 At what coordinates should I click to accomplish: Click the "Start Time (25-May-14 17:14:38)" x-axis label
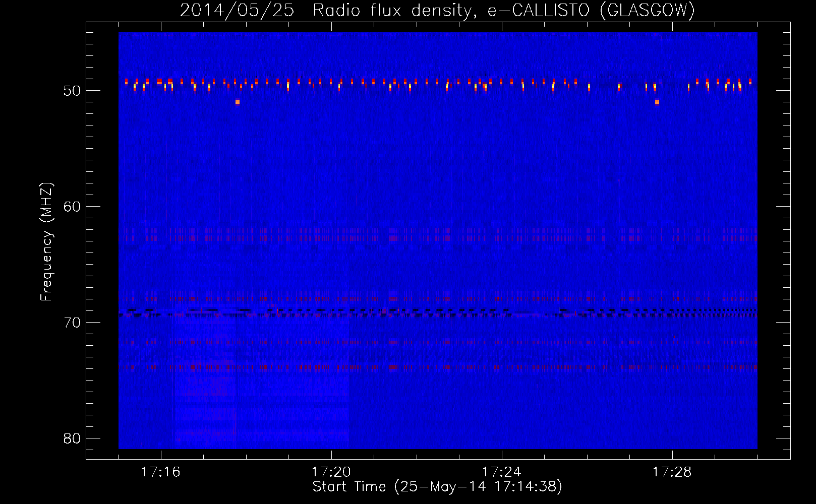click(x=437, y=487)
